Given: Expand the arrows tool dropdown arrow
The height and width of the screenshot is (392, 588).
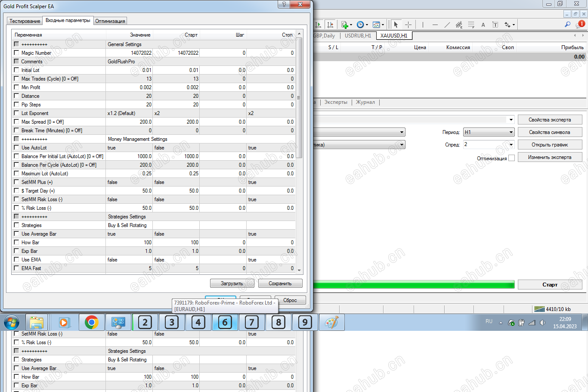Looking at the screenshot, I should [514, 25].
